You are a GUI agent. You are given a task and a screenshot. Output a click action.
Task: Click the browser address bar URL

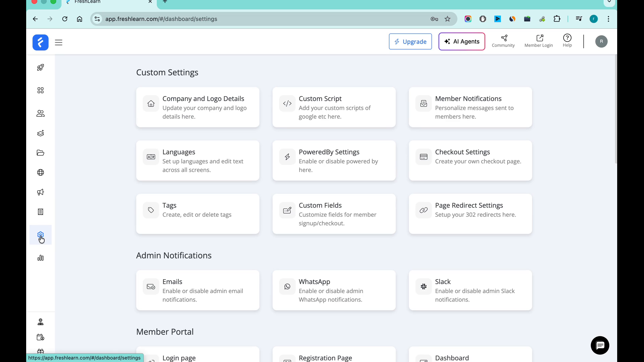pyautogui.click(x=161, y=19)
